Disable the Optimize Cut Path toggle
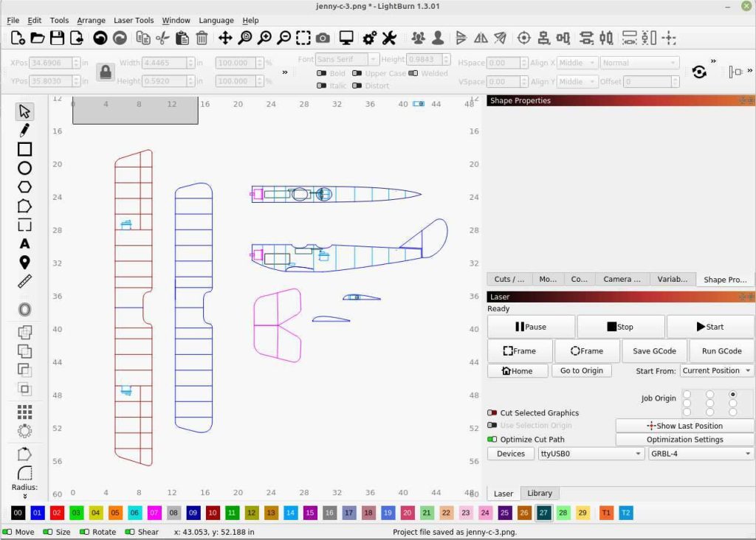This screenshot has height=540, width=756. click(492, 440)
